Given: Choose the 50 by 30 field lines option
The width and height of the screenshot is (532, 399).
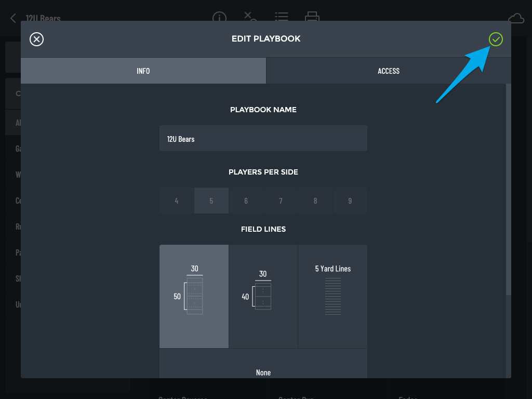Looking at the screenshot, I should click(x=194, y=296).
